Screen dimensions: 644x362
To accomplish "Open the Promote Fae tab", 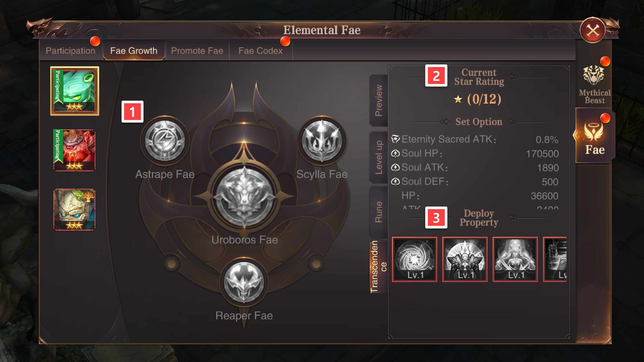I will (x=197, y=51).
